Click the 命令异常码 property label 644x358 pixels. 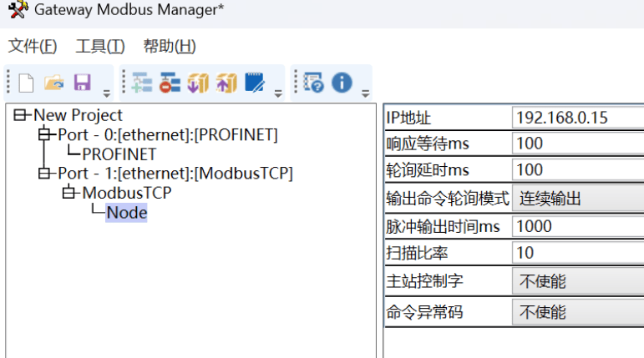(x=424, y=312)
